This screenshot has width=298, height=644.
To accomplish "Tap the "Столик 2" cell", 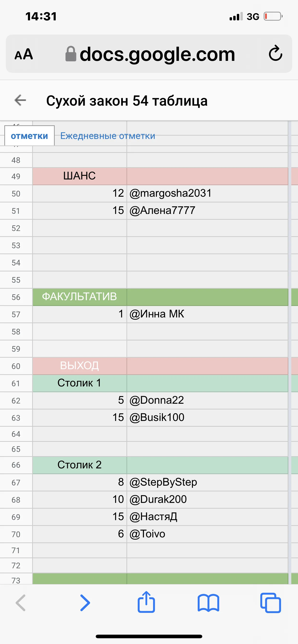I will point(79,465).
